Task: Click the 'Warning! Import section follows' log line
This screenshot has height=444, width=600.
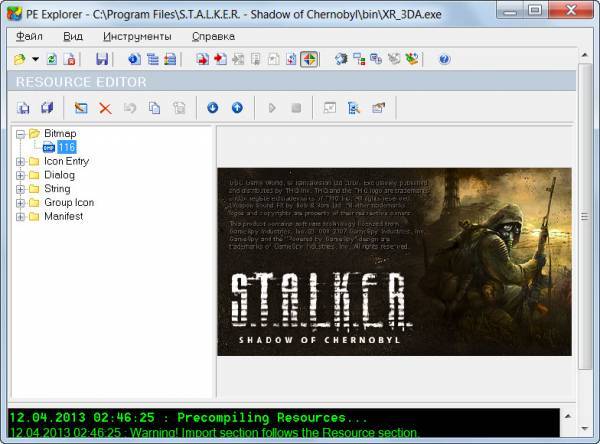Action: 214,432
